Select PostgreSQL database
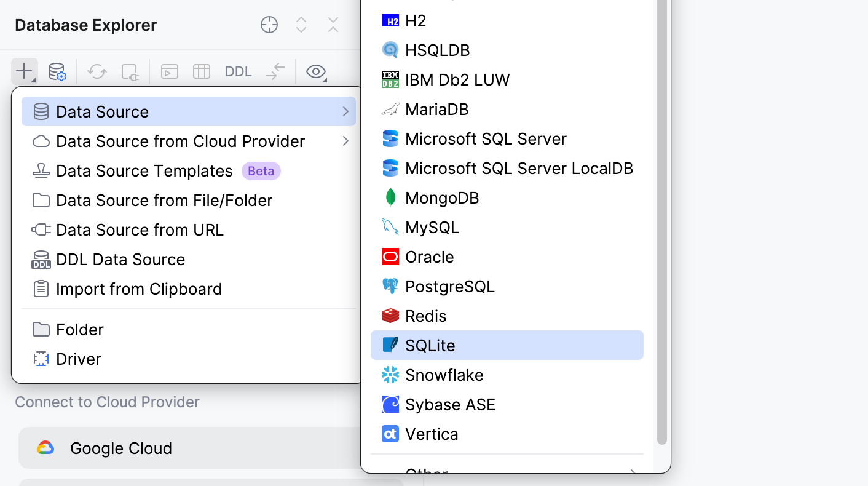868x486 pixels. [507, 286]
